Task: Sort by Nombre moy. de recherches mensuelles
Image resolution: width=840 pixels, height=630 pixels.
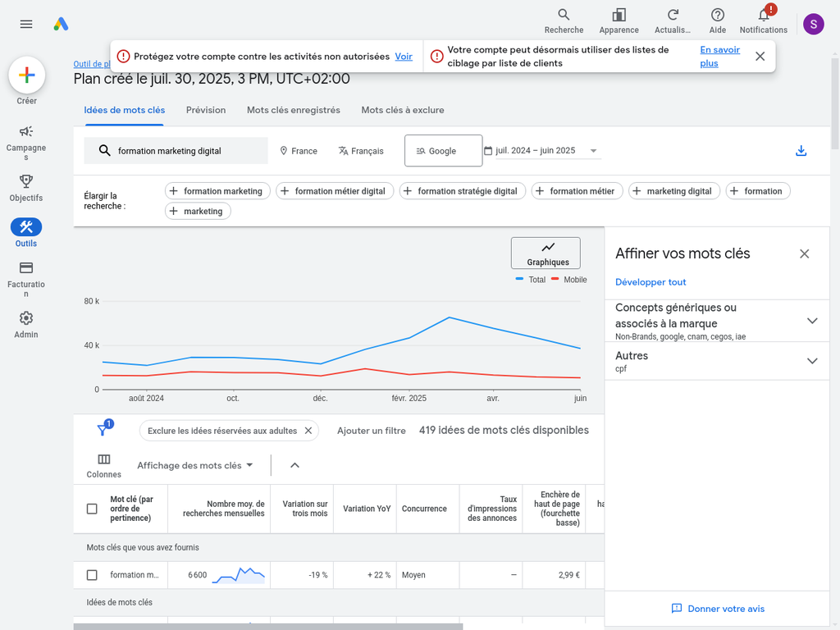Action: (x=219, y=509)
